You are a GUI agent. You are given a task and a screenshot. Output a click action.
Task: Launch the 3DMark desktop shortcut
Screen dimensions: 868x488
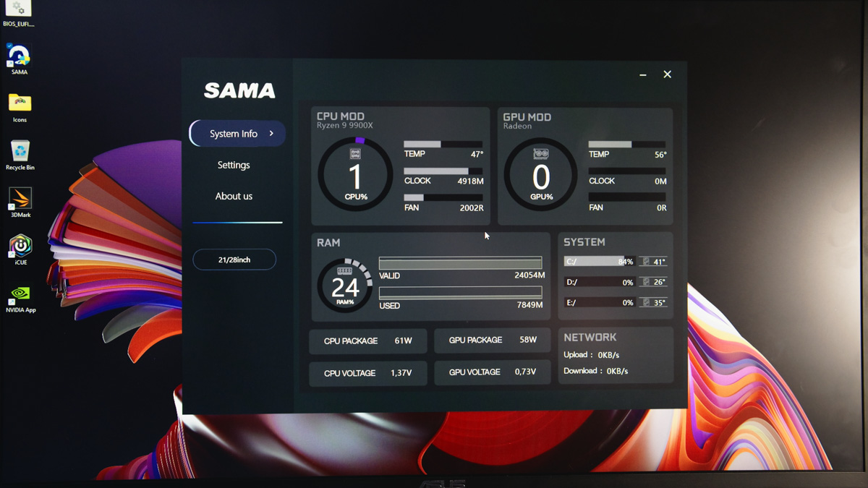point(20,202)
